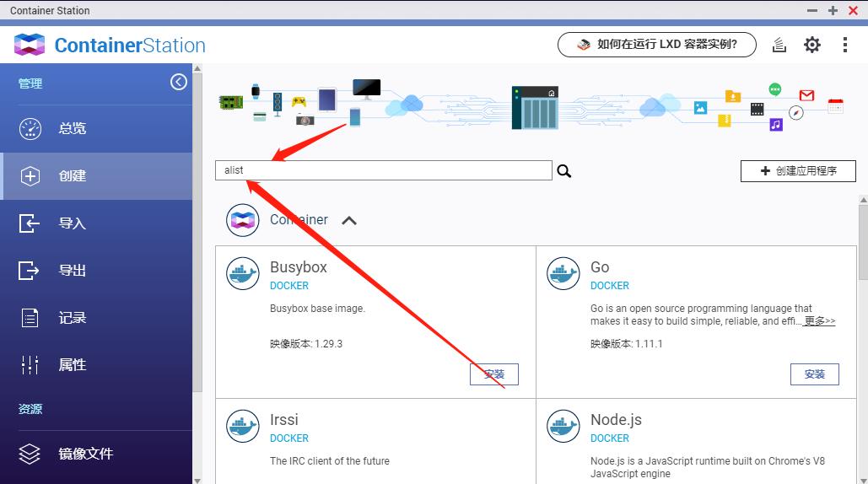Click 创建应用程序 button
This screenshot has height=484, width=868.
click(x=798, y=171)
